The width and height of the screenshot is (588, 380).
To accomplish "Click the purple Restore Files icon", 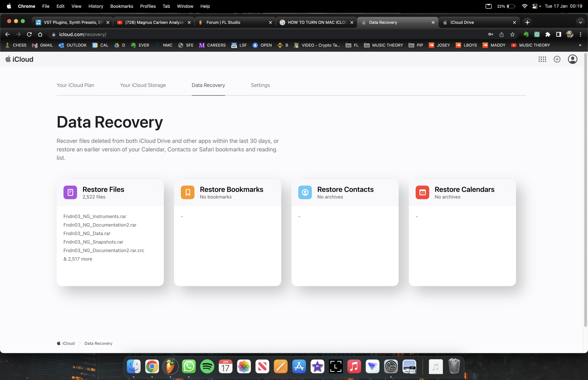I will point(70,192).
